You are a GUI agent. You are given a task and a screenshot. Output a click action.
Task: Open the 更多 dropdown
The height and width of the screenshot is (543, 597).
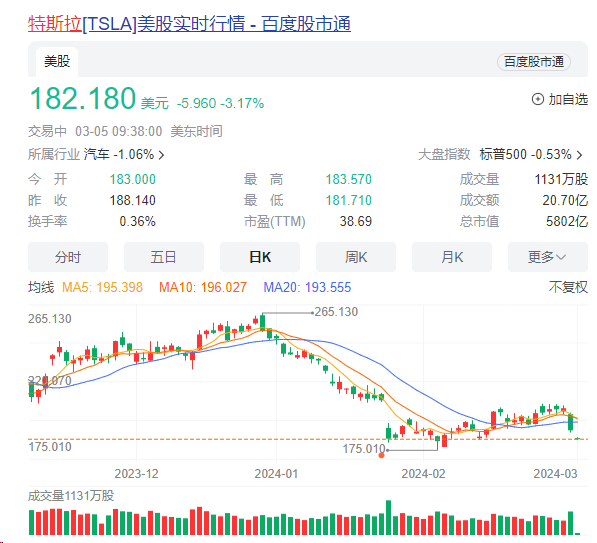pyautogui.click(x=548, y=257)
